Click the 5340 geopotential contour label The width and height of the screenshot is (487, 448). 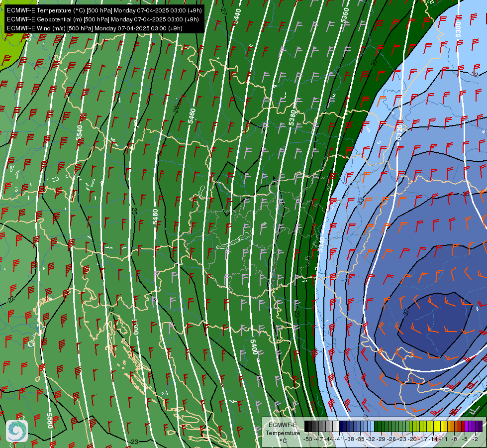click(321, 244)
